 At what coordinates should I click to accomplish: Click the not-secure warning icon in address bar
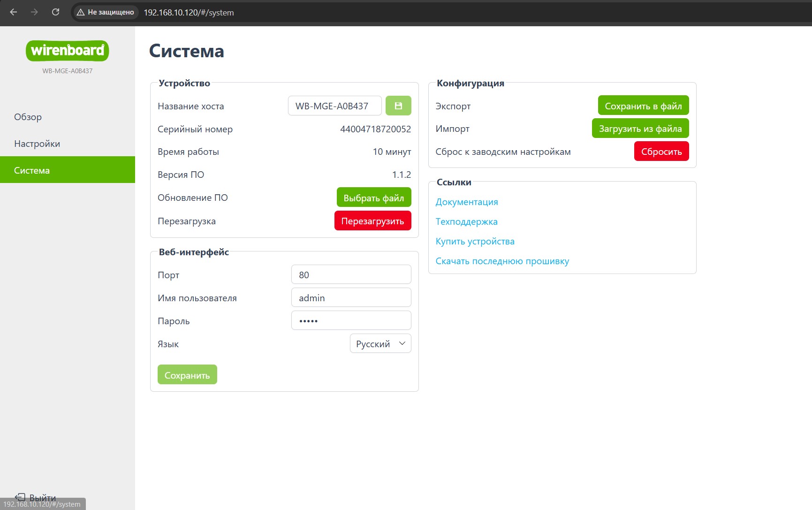(x=81, y=12)
